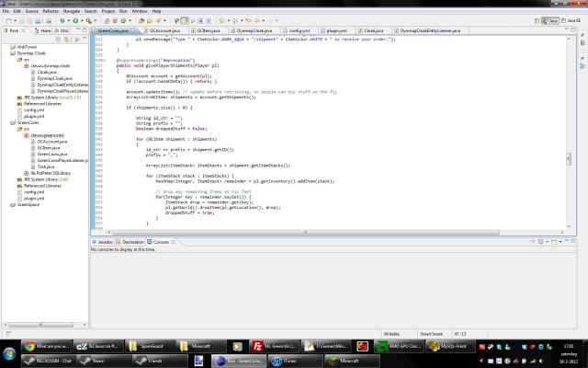Select the Javadoc tab in bottom panel

105,241
